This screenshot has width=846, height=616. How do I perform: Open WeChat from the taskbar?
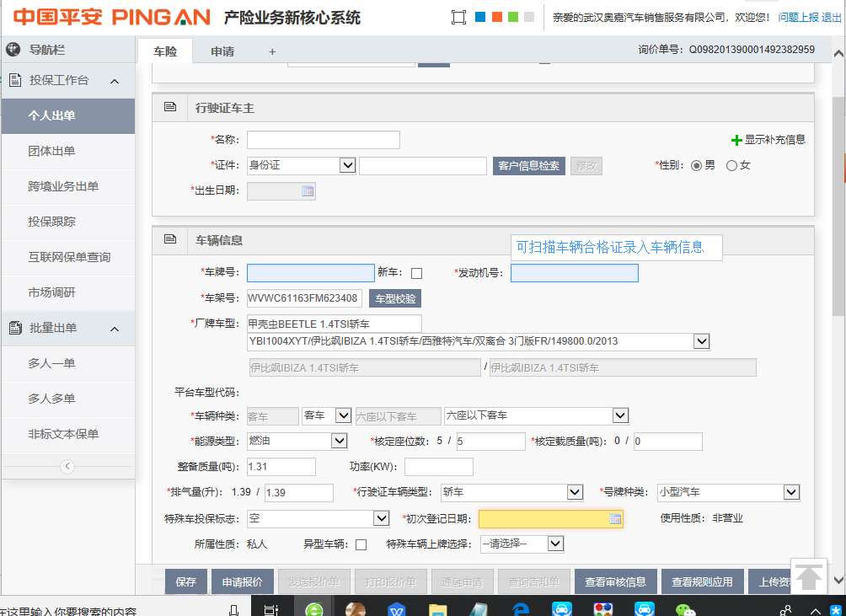688,609
